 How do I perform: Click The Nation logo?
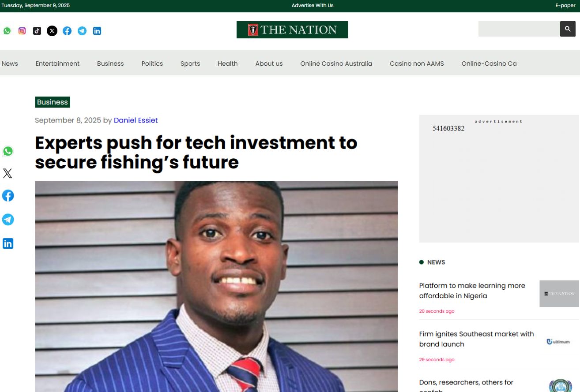point(292,30)
